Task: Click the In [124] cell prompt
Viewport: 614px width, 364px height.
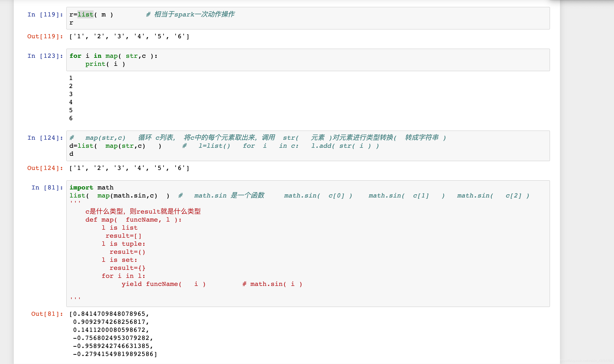Action: pyautogui.click(x=45, y=138)
